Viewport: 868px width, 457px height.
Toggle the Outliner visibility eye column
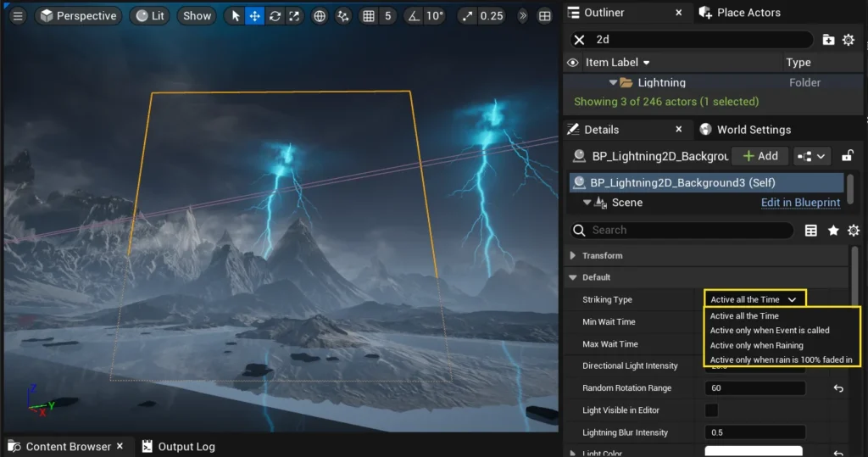coord(573,63)
